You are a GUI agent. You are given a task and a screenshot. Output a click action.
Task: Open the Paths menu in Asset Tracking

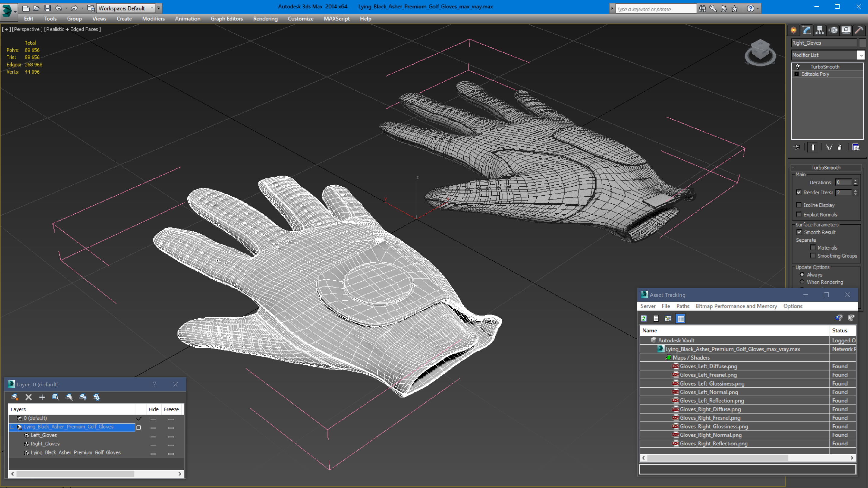pyautogui.click(x=682, y=306)
